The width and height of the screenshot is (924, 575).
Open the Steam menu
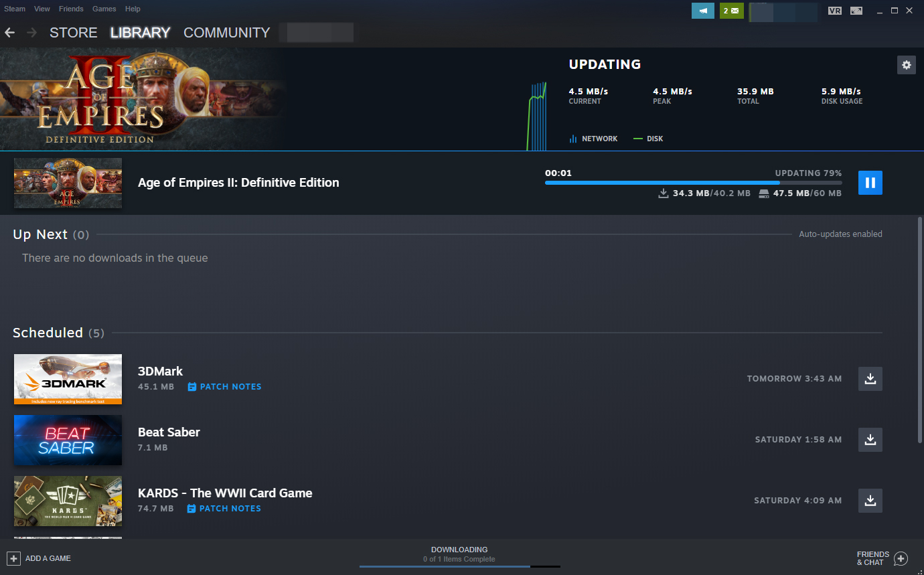(15, 9)
